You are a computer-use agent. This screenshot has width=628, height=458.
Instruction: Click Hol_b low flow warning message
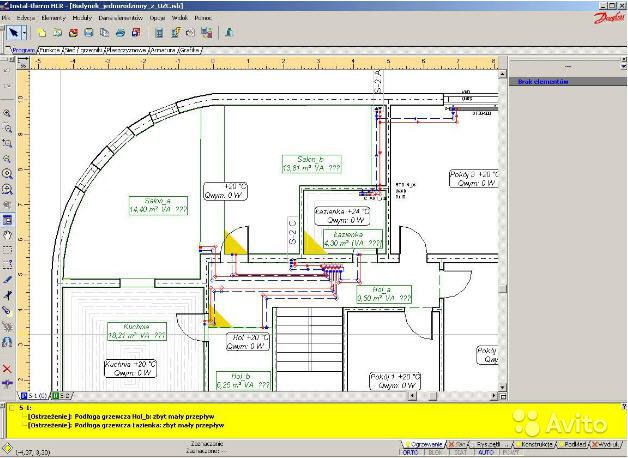pyautogui.click(x=150, y=416)
